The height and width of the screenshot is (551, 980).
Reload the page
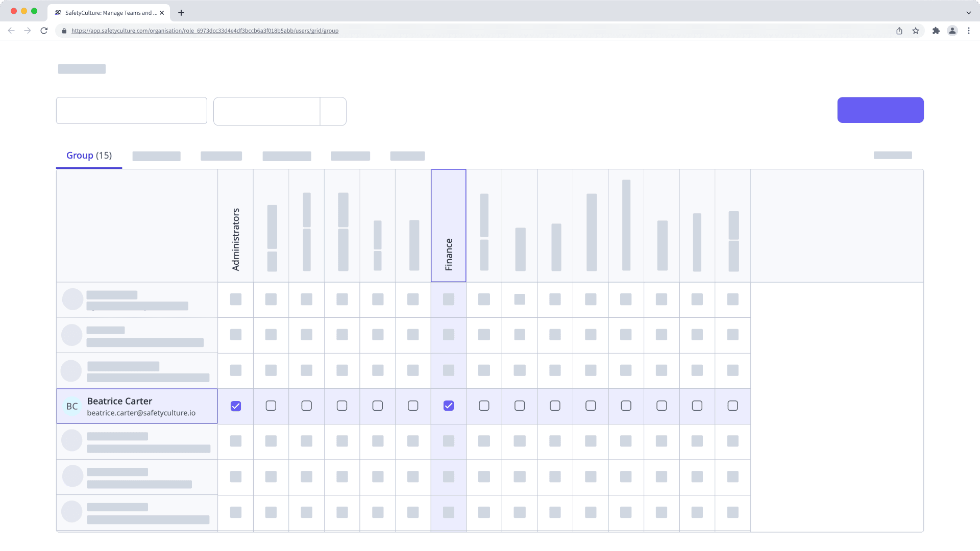point(44,31)
